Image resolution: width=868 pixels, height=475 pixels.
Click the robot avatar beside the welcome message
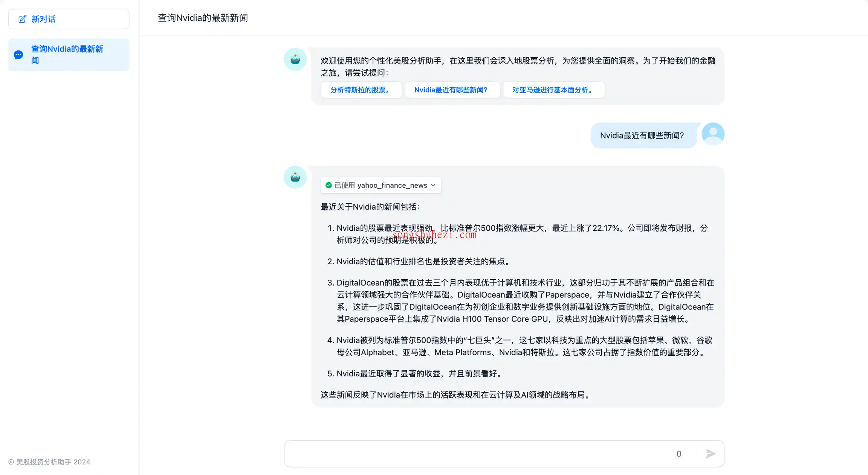[295, 59]
